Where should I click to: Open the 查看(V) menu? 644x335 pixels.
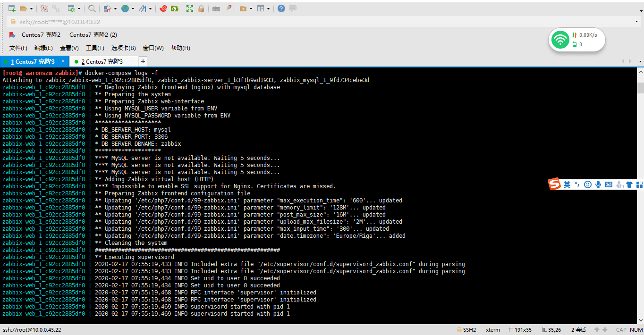69,48
